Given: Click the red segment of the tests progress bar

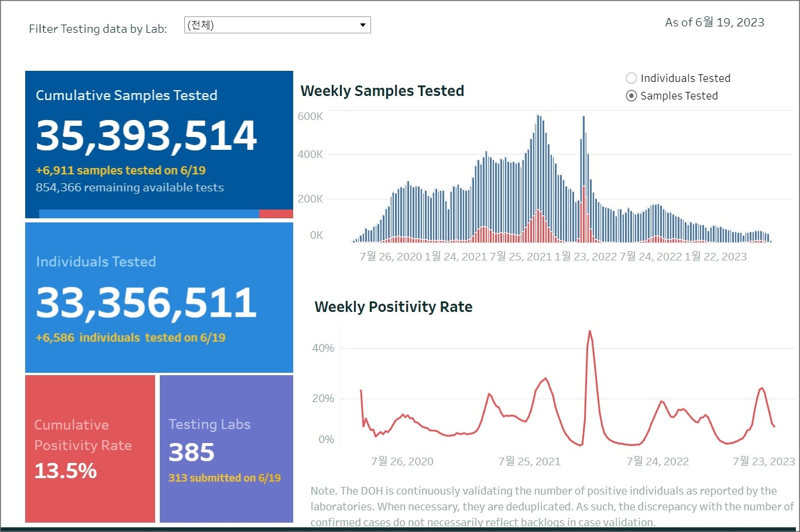Looking at the screenshot, I should pos(276,214).
